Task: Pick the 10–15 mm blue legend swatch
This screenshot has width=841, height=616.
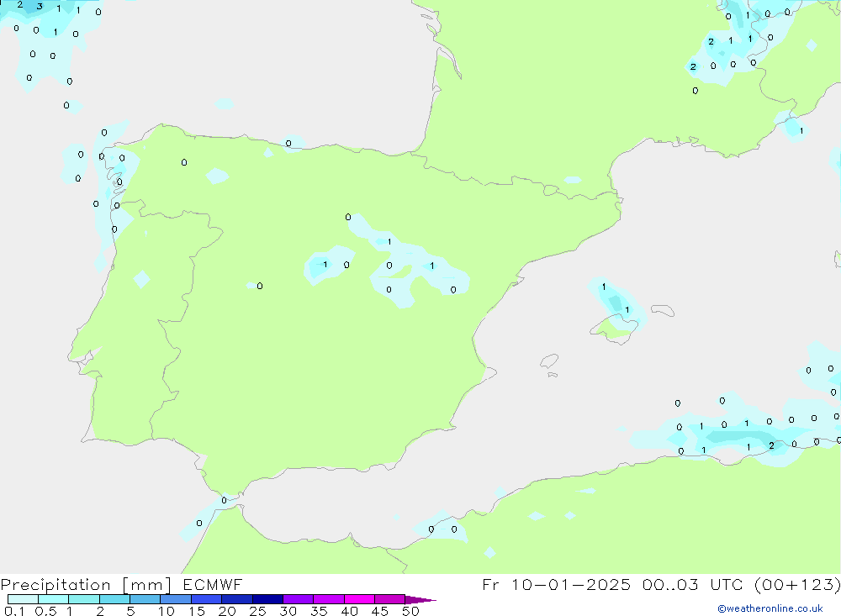Action: [176, 599]
